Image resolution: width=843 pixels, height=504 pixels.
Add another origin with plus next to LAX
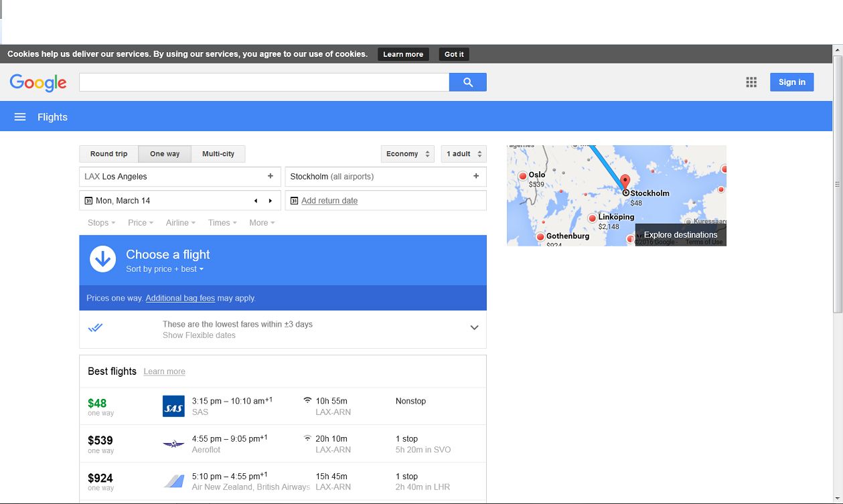(271, 177)
